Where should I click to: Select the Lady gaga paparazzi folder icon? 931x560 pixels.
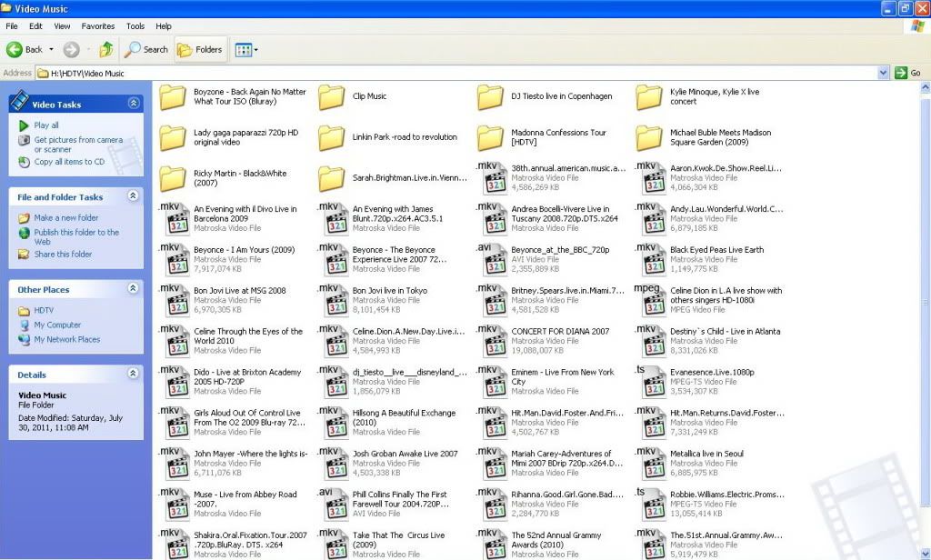tap(173, 138)
